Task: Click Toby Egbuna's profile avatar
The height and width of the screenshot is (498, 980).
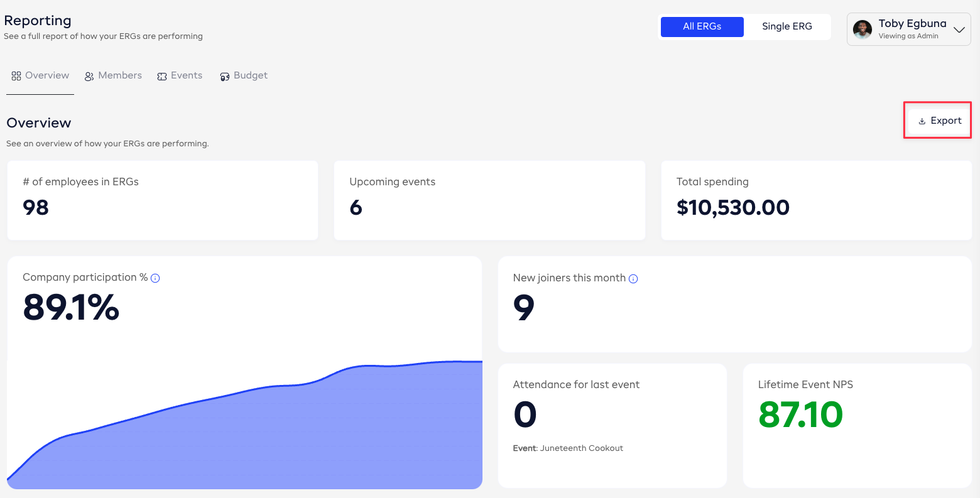Action: 863,30
